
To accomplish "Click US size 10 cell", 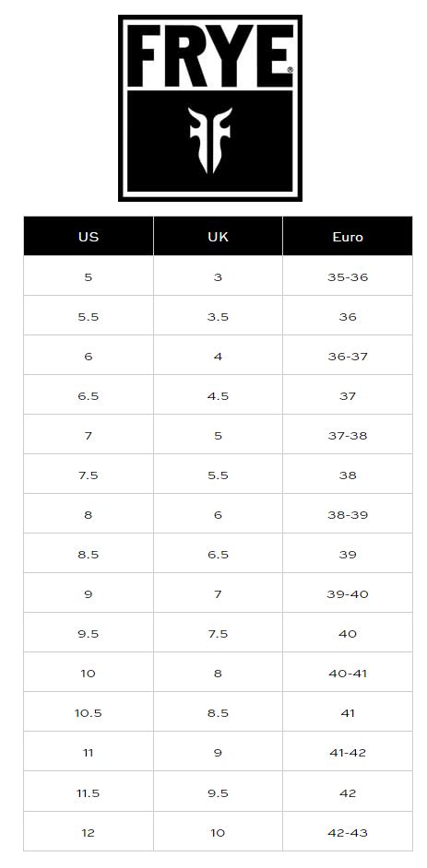I will tap(89, 673).
